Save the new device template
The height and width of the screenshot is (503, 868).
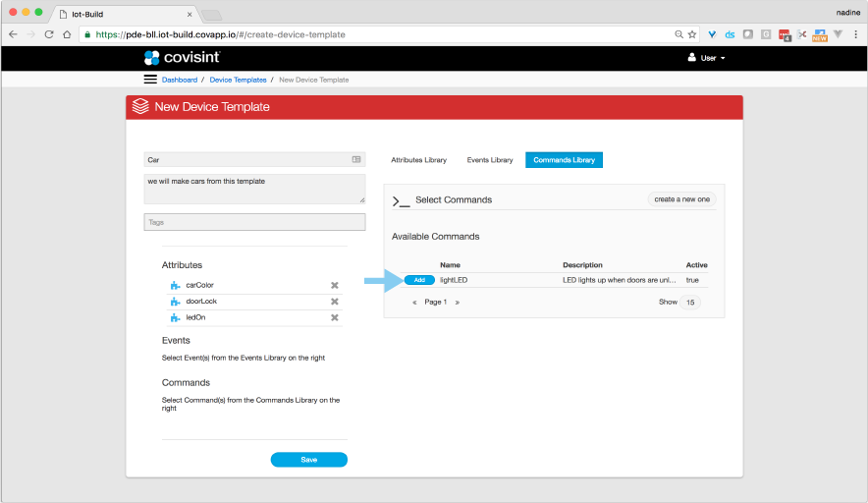pos(308,460)
